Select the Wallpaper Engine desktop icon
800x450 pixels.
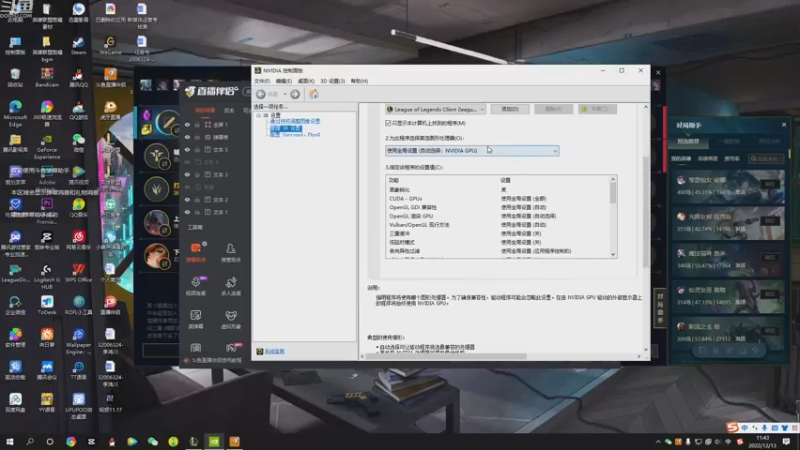[x=78, y=341]
